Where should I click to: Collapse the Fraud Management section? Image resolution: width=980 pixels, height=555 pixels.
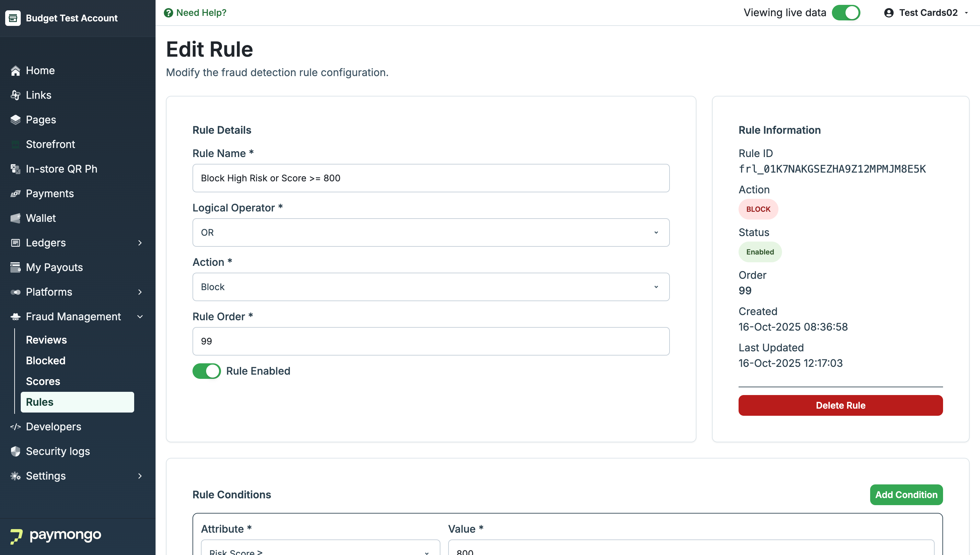(x=140, y=317)
